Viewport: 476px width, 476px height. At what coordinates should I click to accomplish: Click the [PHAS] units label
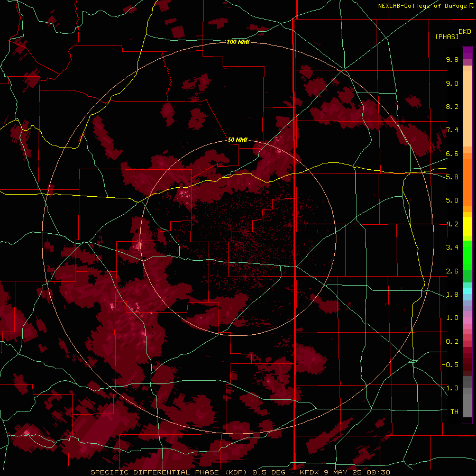pyautogui.click(x=447, y=36)
